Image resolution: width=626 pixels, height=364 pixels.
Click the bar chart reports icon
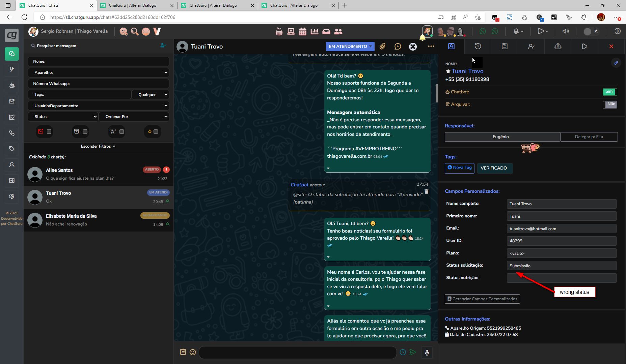click(x=315, y=31)
